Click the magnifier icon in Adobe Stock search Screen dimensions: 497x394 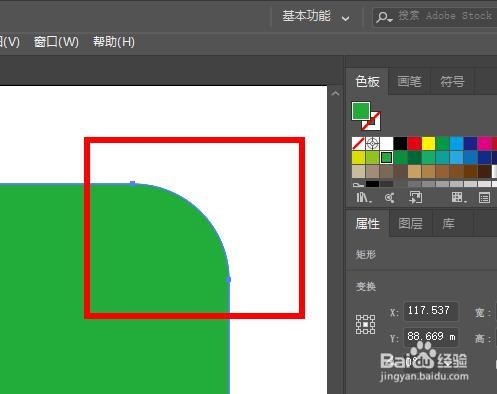383,17
